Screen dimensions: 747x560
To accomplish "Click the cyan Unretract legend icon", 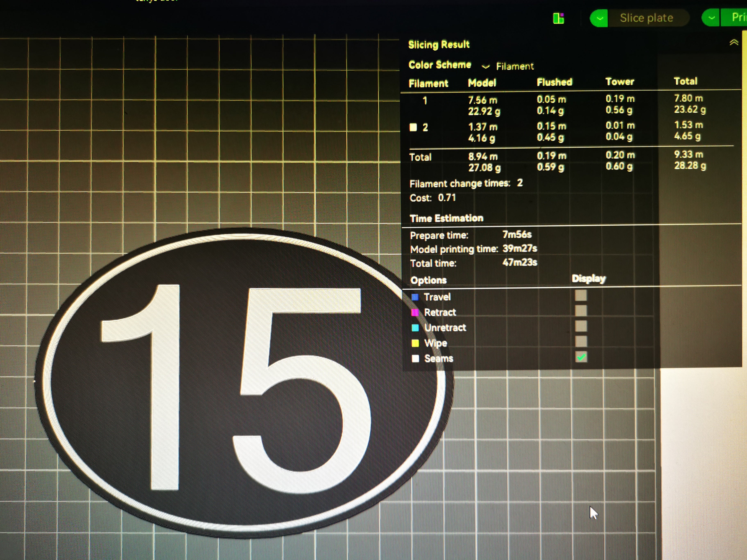I will 415,328.
